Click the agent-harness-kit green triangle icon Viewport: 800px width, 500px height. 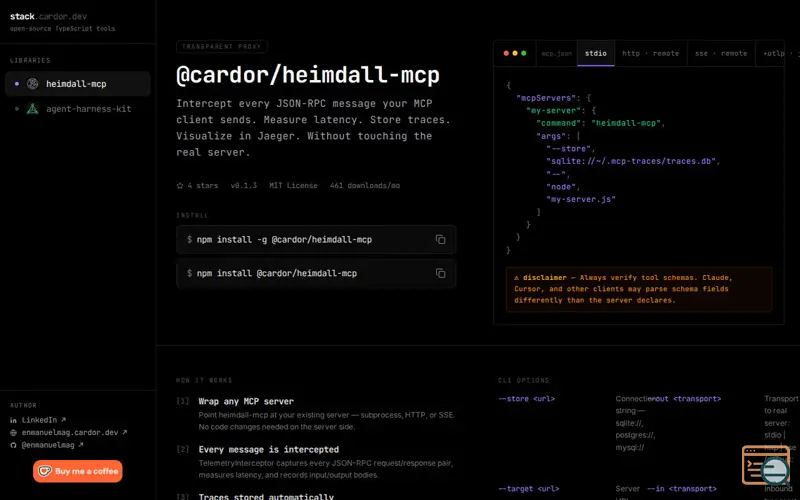pos(33,109)
